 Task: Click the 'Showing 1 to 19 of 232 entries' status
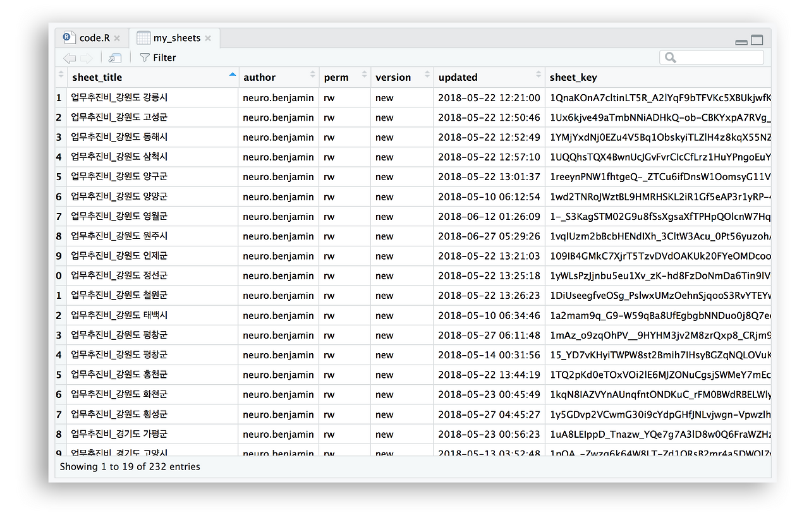coord(130,467)
